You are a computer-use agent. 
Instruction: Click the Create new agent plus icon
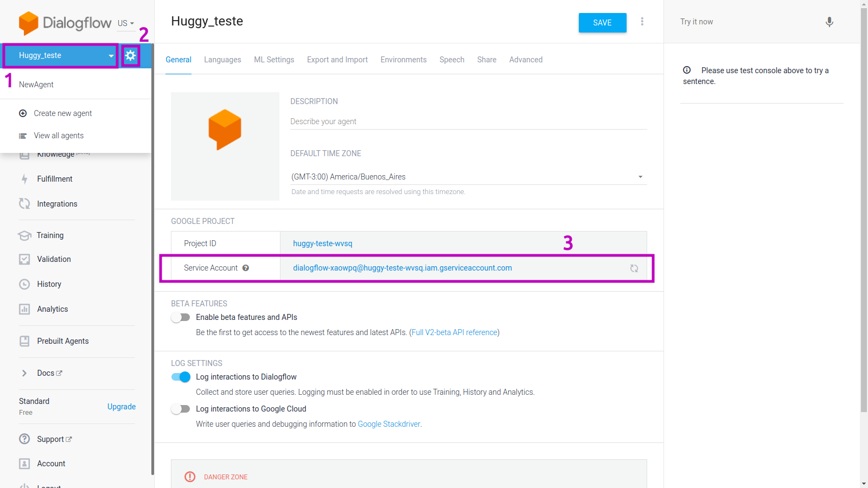(x=23, y=113)
